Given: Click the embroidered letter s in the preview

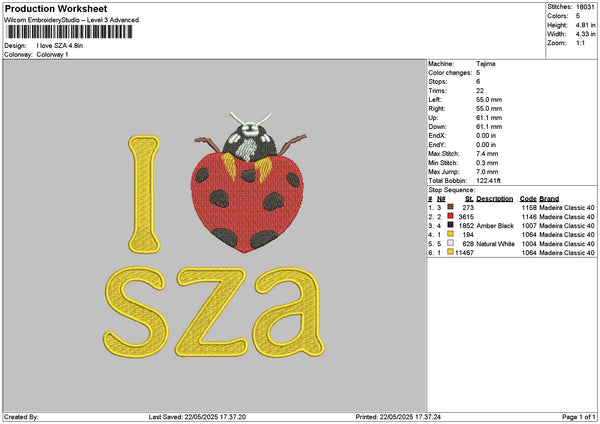Looking at the screenshot, I should [x=136, y=312].
